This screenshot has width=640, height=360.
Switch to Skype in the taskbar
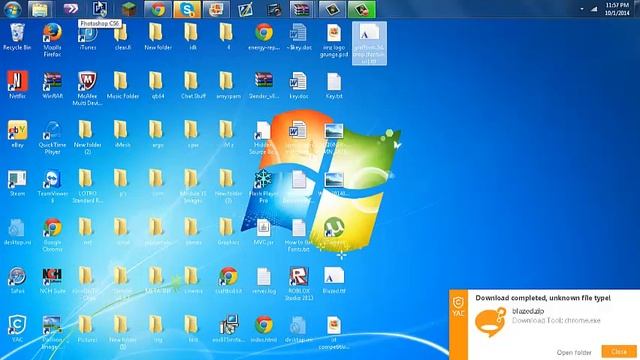(187, 9)
